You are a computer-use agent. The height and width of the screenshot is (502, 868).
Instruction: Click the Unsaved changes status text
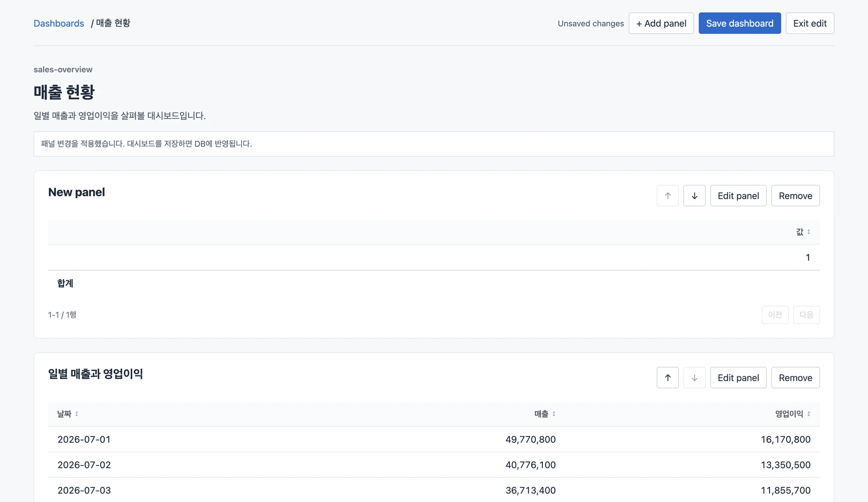tap(590, 24)
